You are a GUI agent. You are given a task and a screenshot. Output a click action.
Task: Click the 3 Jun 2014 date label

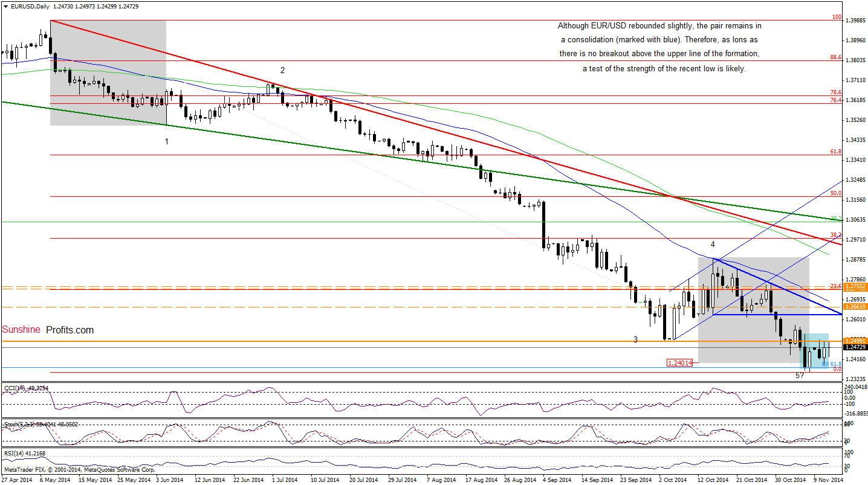point(169,480)
